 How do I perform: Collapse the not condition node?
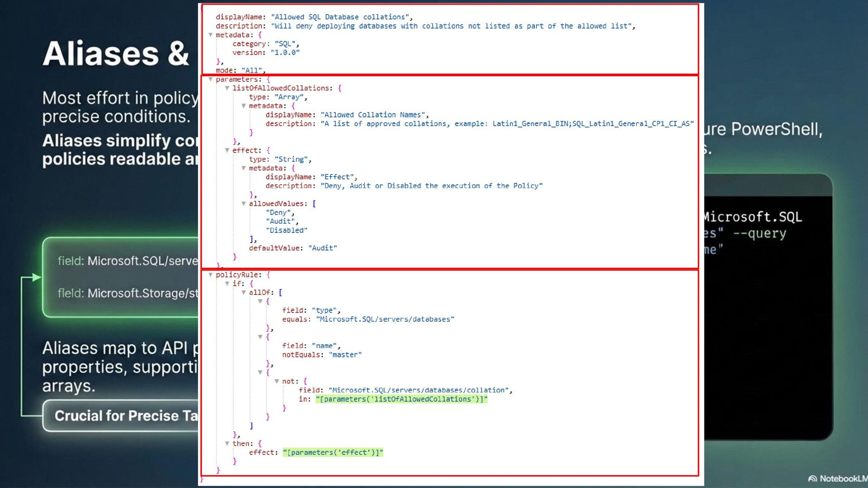(277, 381)
